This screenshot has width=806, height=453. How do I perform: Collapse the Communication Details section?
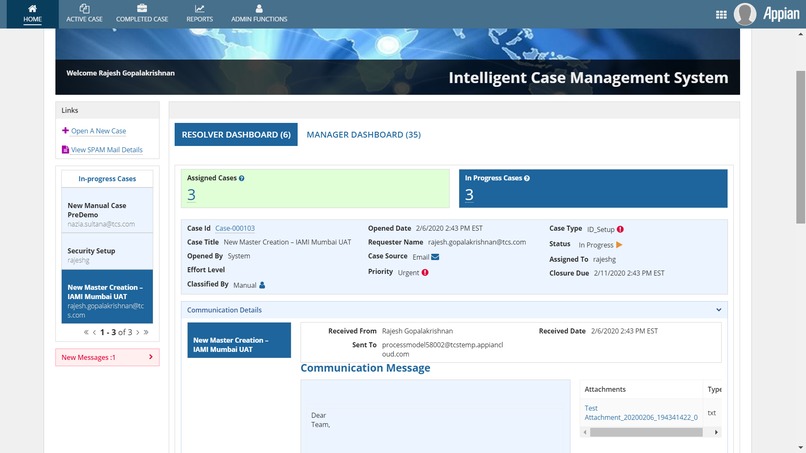click(719, 310)
